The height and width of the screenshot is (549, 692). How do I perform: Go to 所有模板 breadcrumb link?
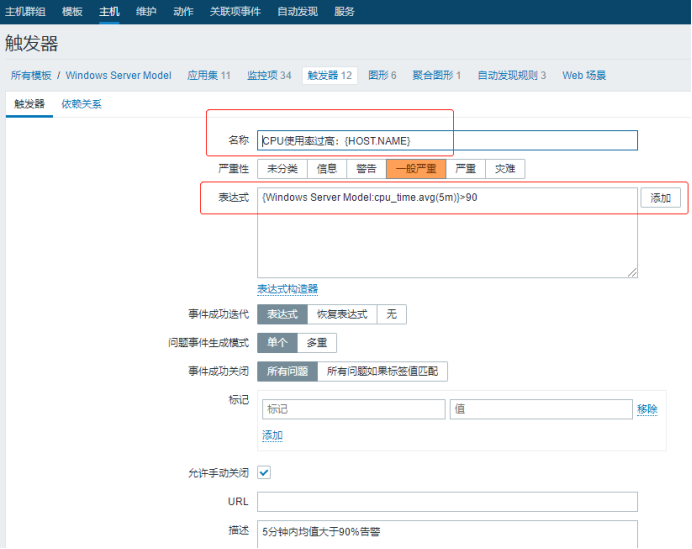coord(31,75)
